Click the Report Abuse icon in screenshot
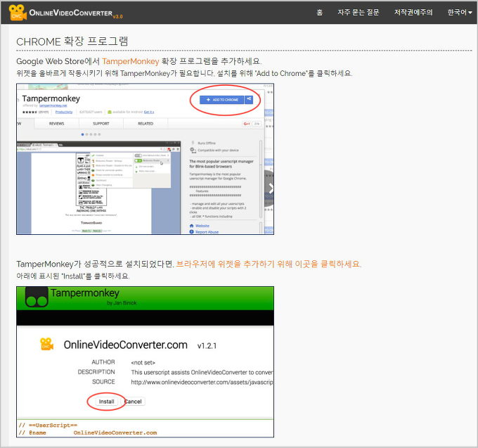 pos(192,231)
